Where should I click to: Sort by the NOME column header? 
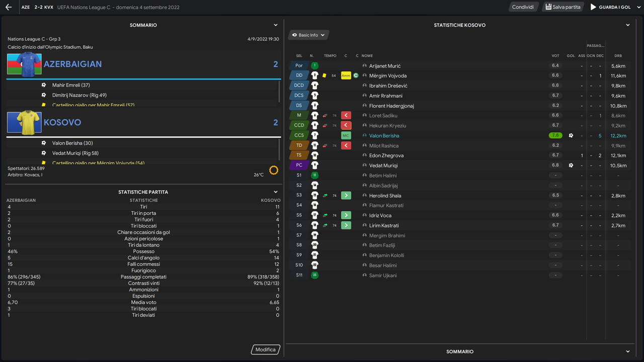tap(367, 56)
